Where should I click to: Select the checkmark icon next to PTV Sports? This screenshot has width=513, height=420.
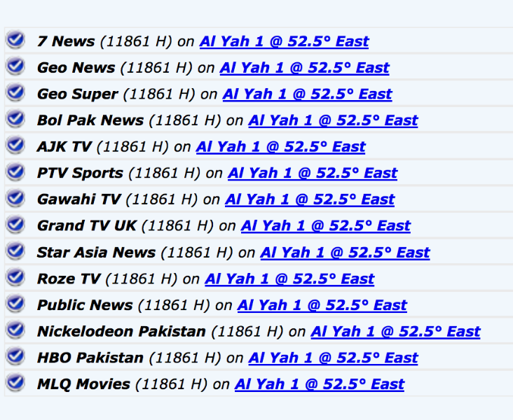point(15,172)
